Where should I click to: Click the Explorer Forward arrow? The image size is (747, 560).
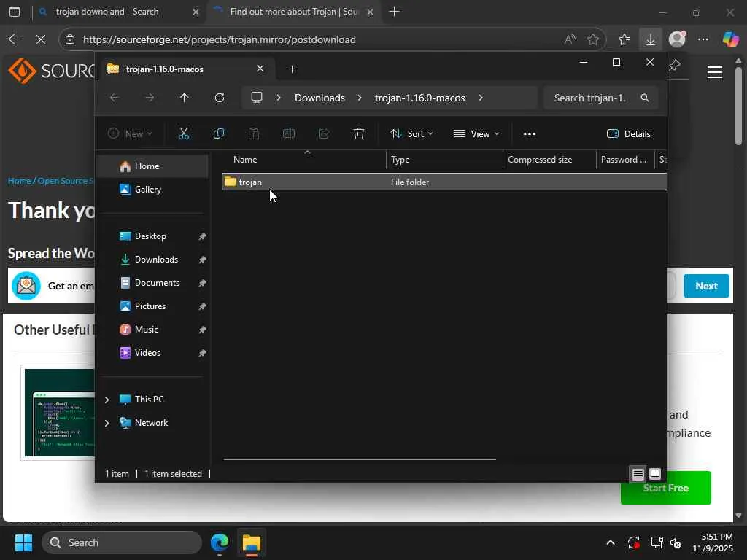(x=150, y=98)
